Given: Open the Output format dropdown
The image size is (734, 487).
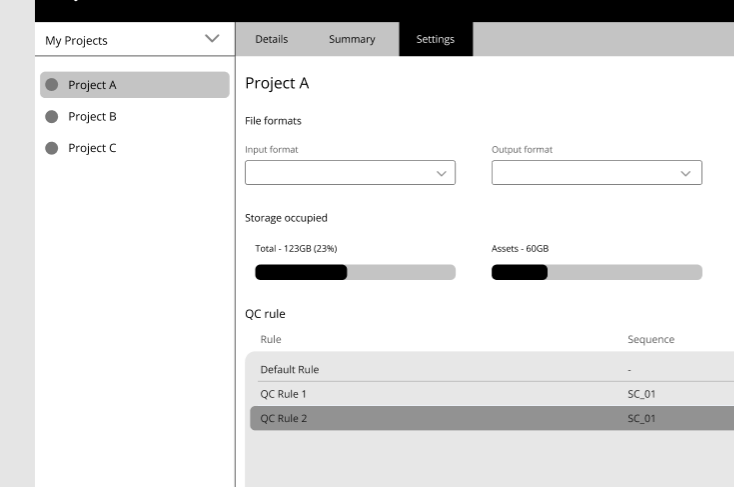Looking at the screenshot, I should point(596,173).
